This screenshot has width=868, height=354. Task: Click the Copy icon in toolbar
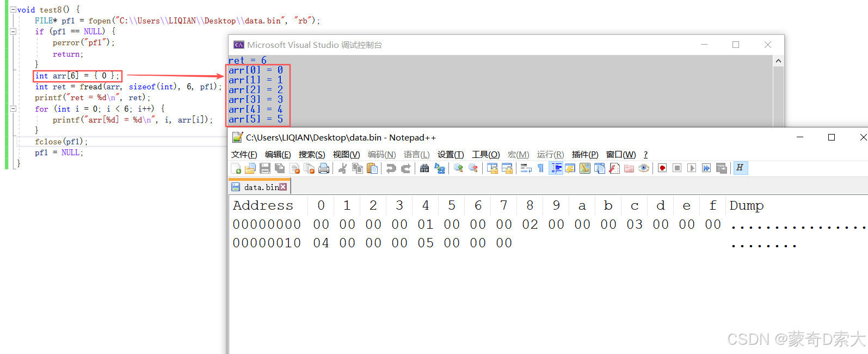point(358,168)
